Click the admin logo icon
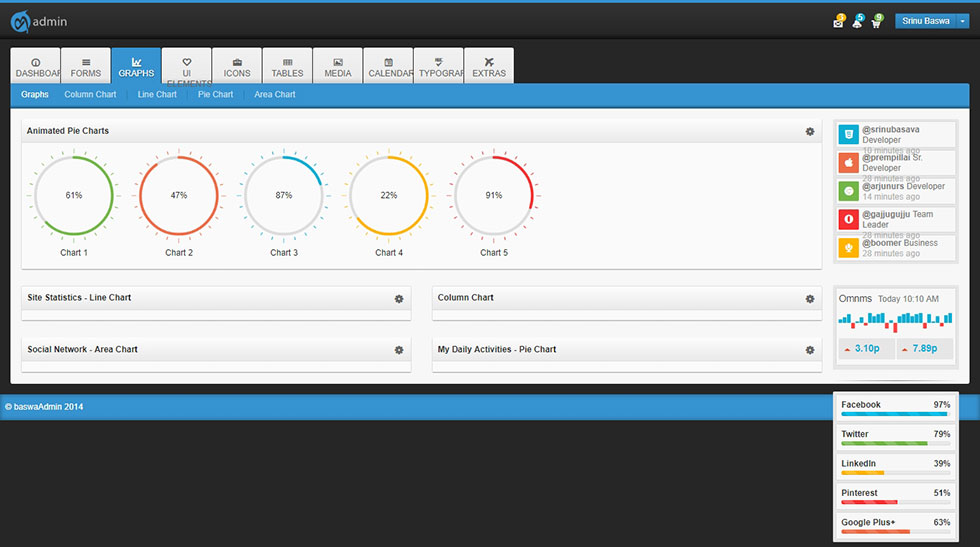The width and height of the screenshot is (980, 547). 20,22
